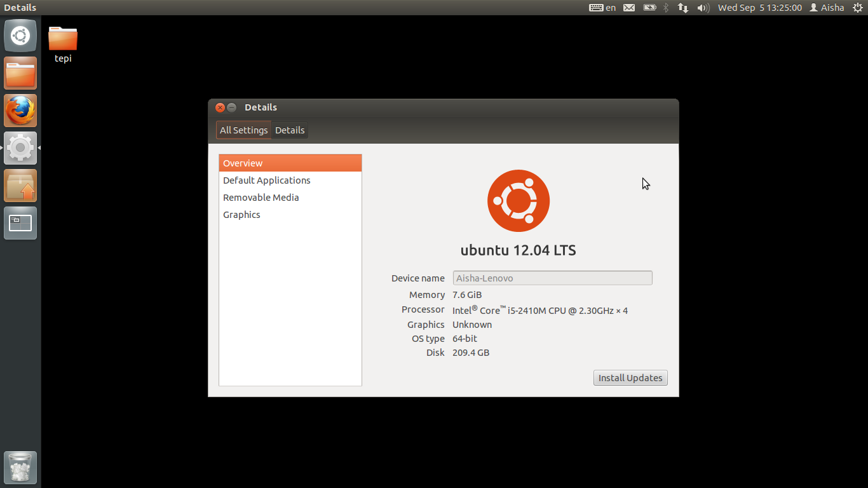Viewport: 868px width, 488px height.
Task: Open the clock Wed Sep 5 calendar
Action: [760, 8]
